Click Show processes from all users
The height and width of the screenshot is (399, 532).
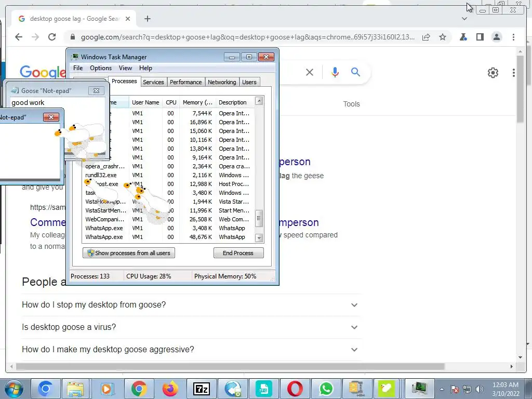click(x=129, y=253)
